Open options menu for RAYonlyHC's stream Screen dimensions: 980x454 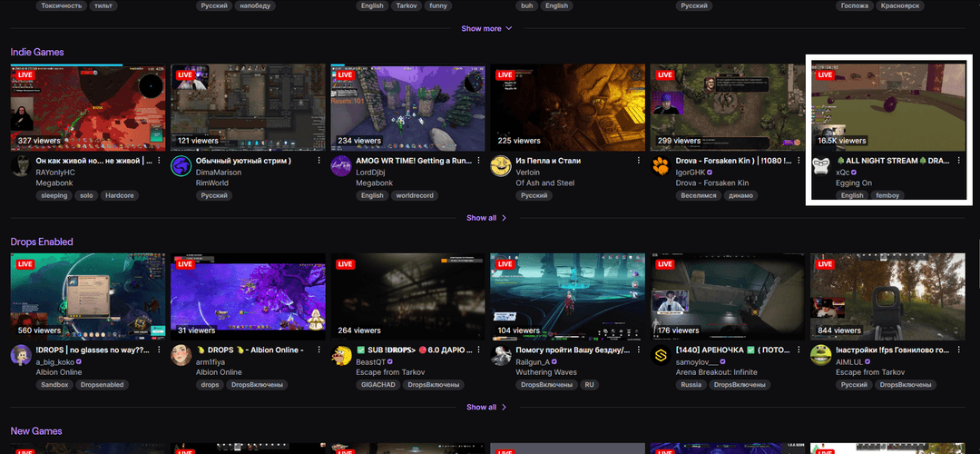click(x=160, y=160)
